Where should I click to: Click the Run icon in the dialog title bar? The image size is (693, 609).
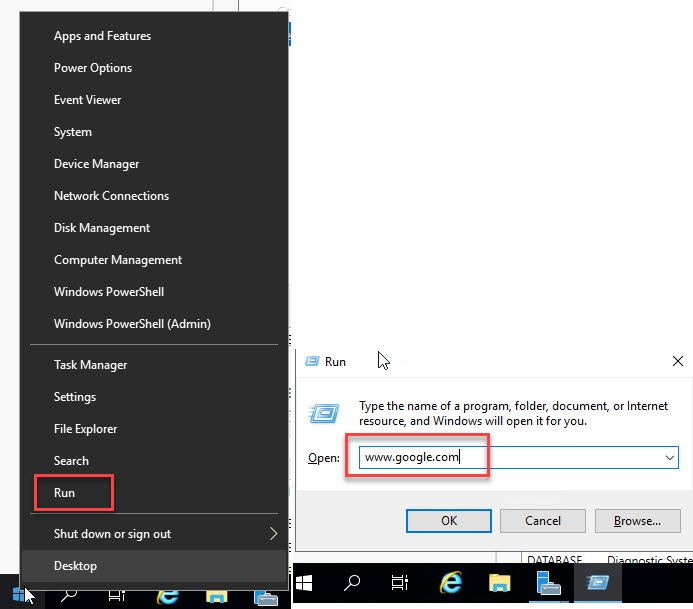pos(312,361)
